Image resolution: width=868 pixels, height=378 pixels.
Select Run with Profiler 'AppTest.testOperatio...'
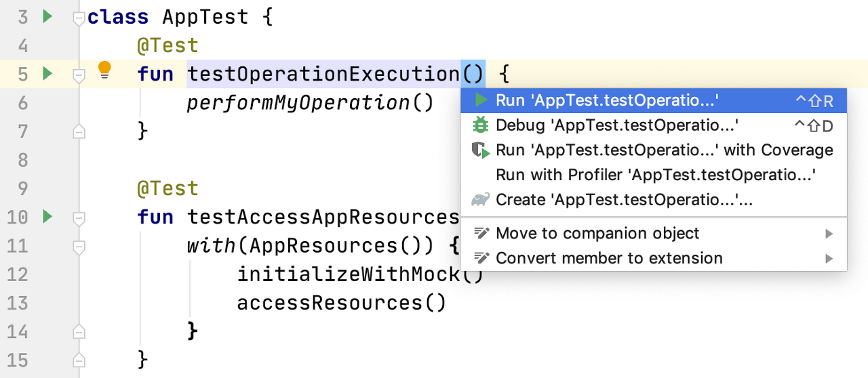pyautogui.click(x=654, y=175)
